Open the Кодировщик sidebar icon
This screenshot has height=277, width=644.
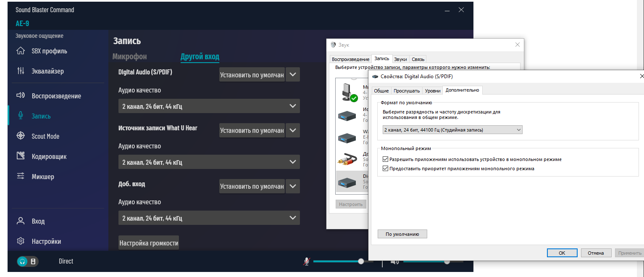click(20, 156)
